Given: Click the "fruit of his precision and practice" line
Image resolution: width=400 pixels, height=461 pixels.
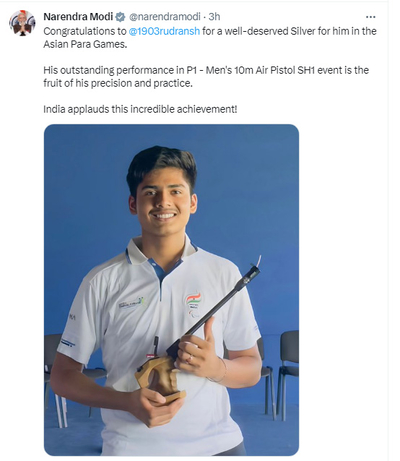Looking at the screenshot, I should click(x=118, y=83).
